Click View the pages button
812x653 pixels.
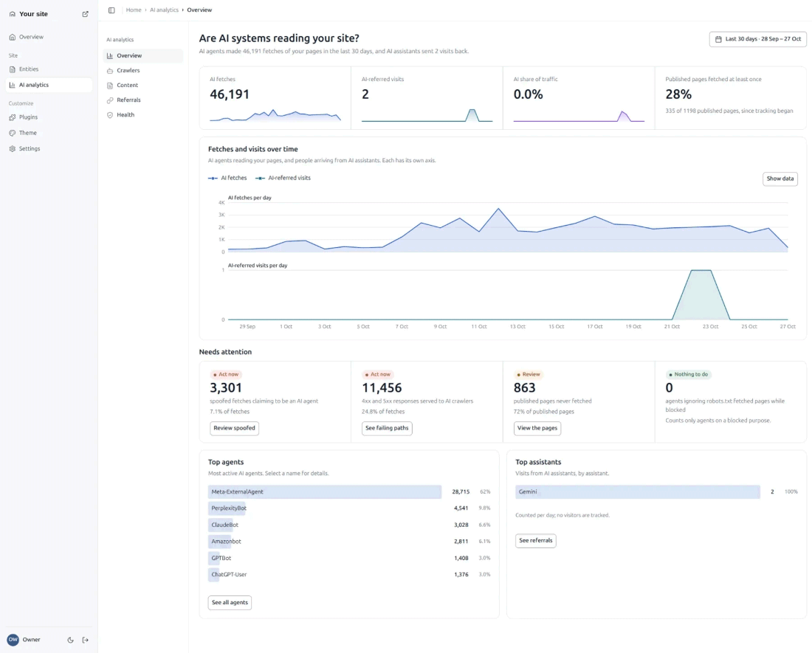(537, 428)
